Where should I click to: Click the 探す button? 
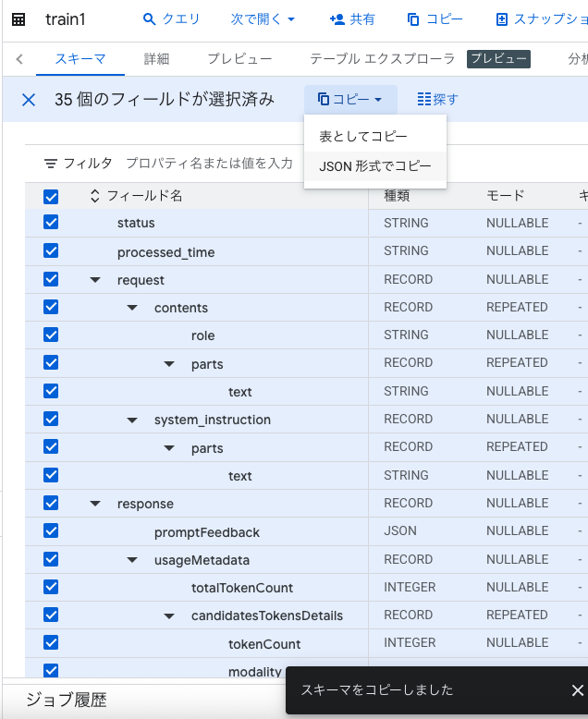(x=438, y=99)
